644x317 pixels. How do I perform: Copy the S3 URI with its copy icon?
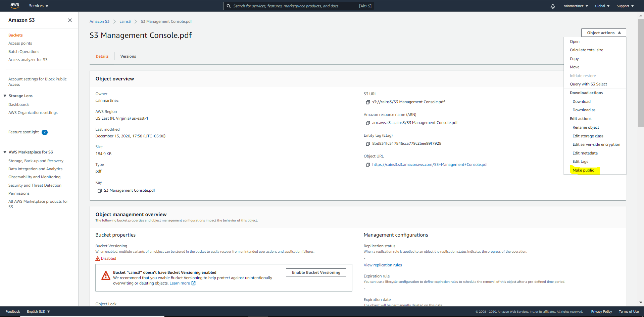[368, 102]
